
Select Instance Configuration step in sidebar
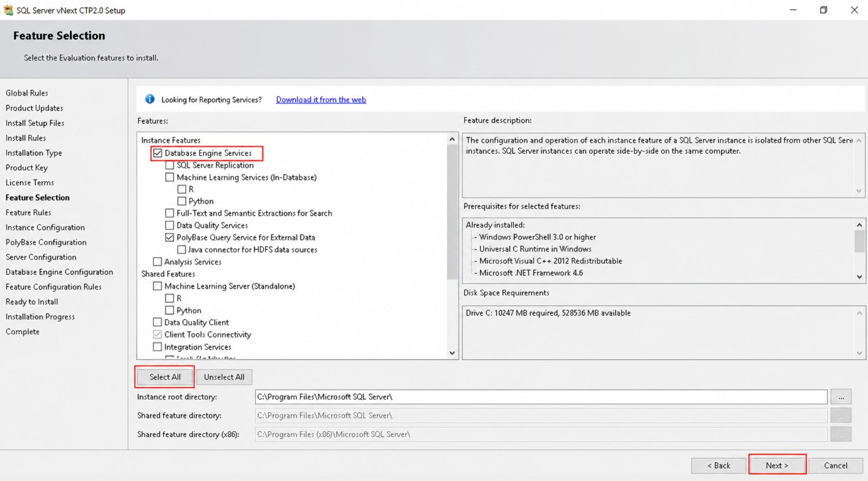click(x=45, y=227)
